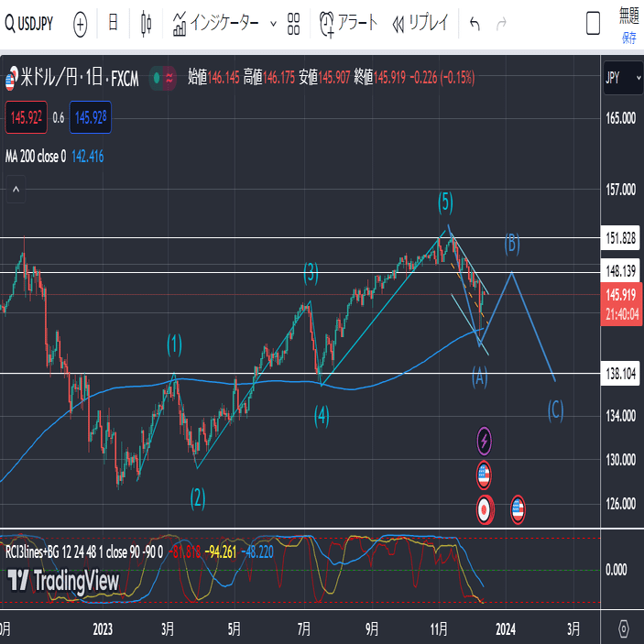
Task: Select the daily (日) timeframe
Action: coord(113,23)
